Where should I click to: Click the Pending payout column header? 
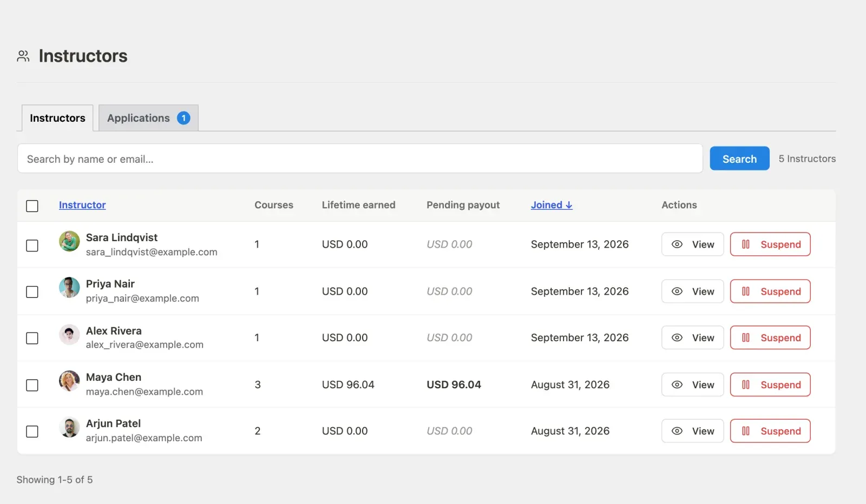(463, 205)
